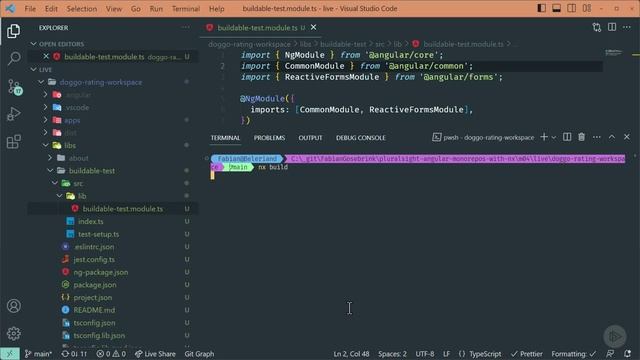Expand the apps folder
Screen dimensions: 640x360
46,120
